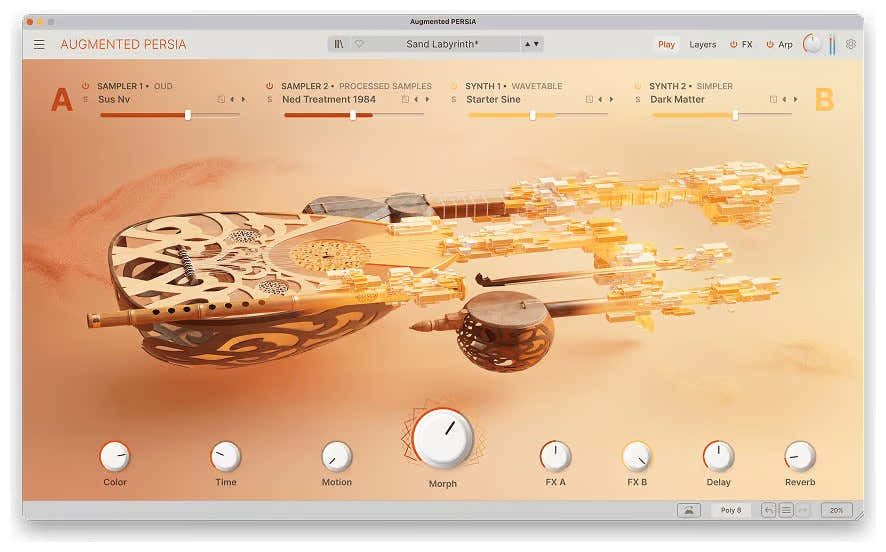This screenshot has height=552, width=886.
Task: Select previous wavetable for Synth 1
Action: (x=600, y=99)
